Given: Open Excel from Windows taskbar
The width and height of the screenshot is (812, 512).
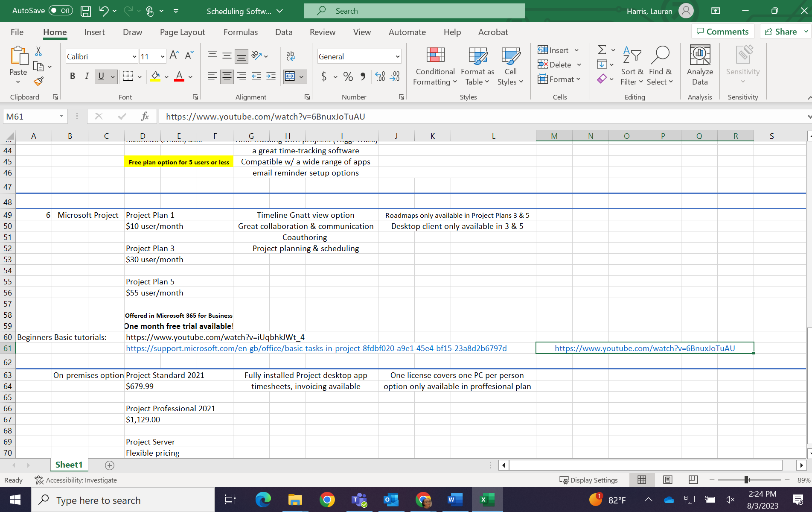Looking at the screenshot, I should click(x=487, y=500).
